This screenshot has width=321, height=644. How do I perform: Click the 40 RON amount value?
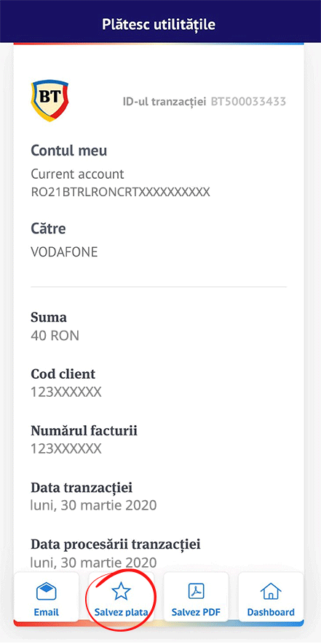(x=55, y=336)
